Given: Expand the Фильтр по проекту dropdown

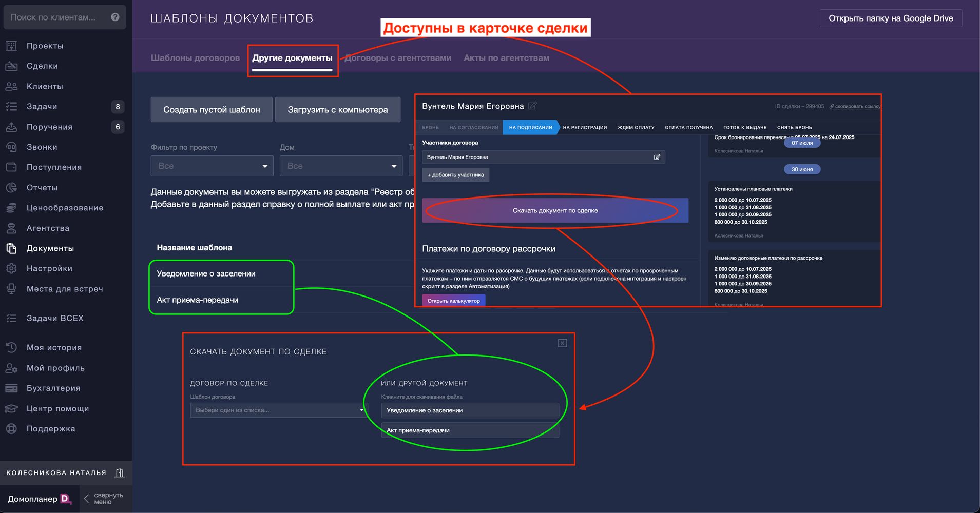Looking at the screenshot, I should tap(212, 166).
